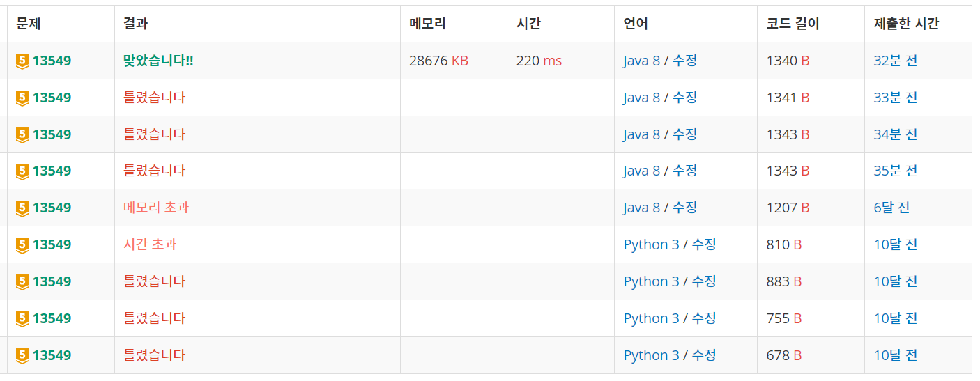
Task: Click 수정 for the 883 B submission
Action: [704, 281]
